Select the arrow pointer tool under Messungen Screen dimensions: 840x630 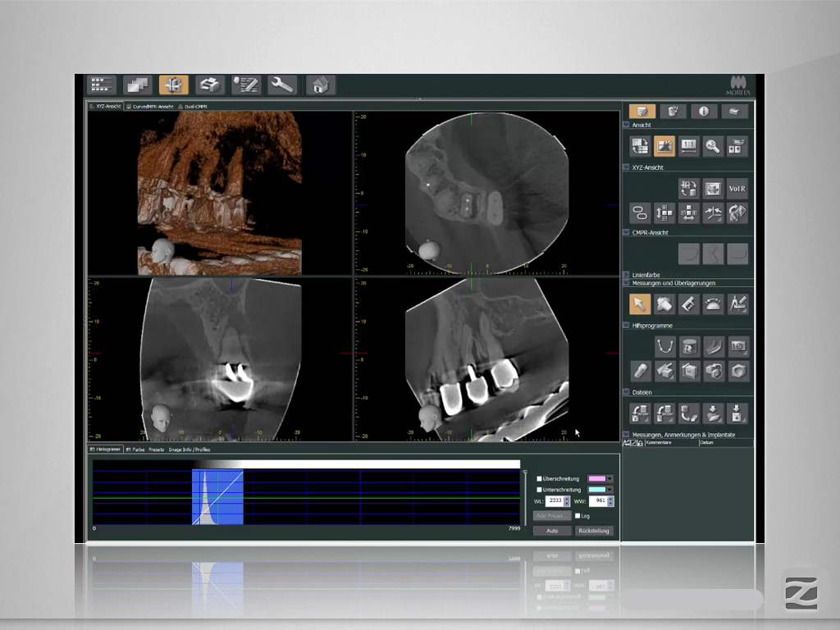click(640, 304)
